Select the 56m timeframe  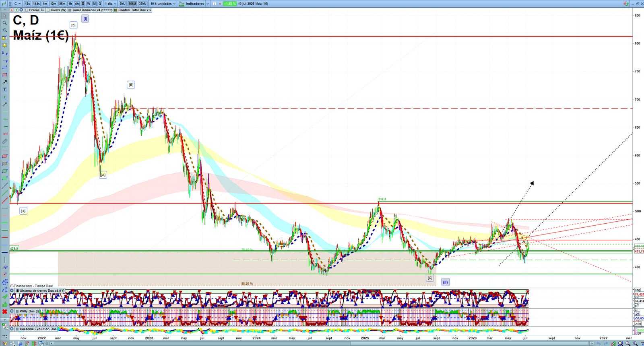pos(62,4)
